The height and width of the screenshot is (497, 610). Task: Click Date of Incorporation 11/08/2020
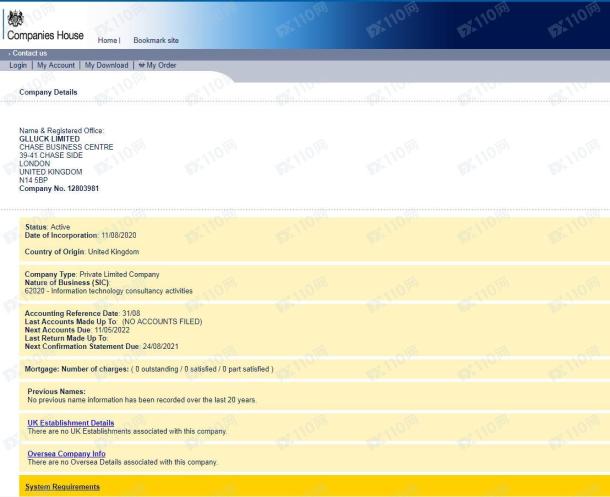pos(81,235)
